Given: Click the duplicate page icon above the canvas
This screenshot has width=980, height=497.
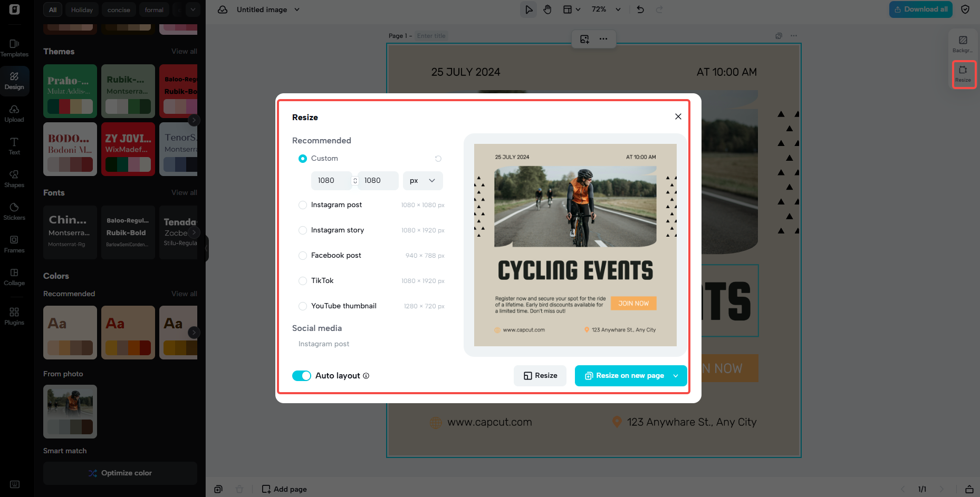Looking at the screenshot, I should click(x=779, y=36).
